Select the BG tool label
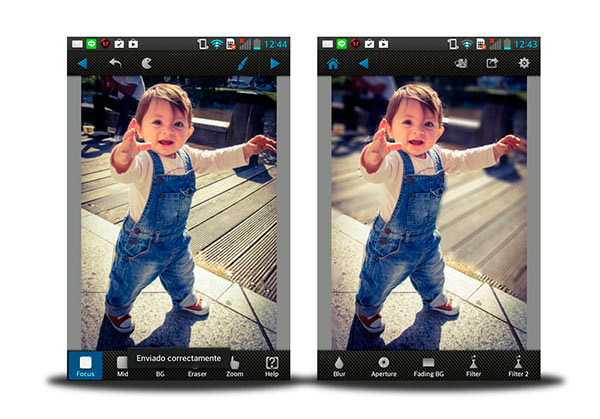This screenshot has width=600, height=419. coord(160,374)
